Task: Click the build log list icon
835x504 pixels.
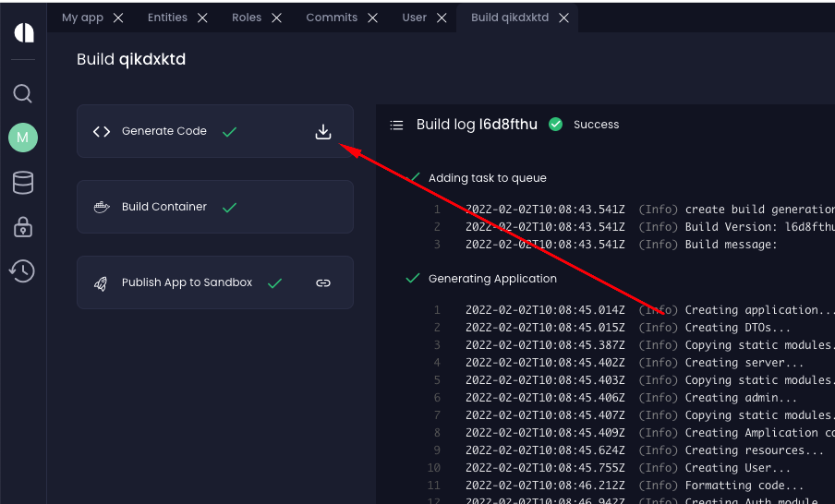Action: click(397, 125)
